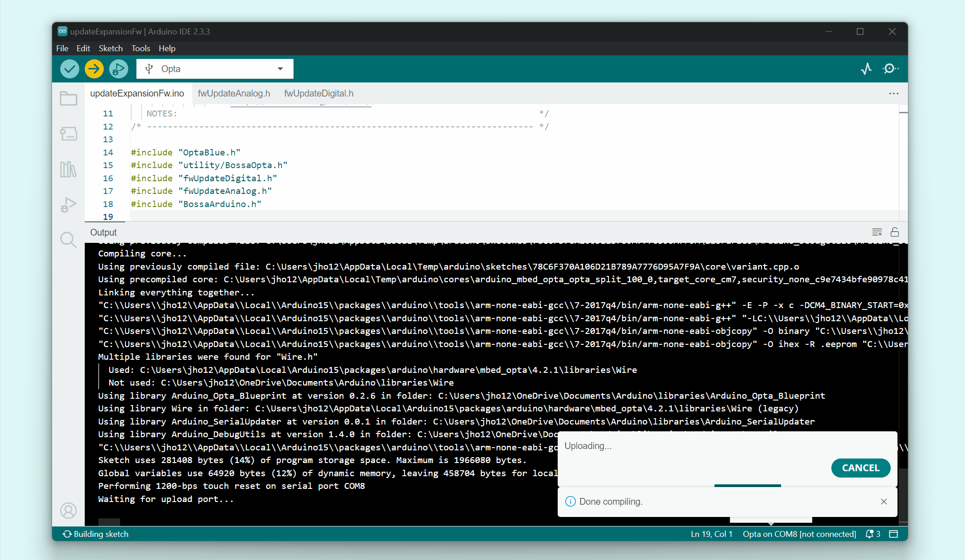Image resolution: width=965 pixels, height=560 pixels.
Task: Open the Sketch menu
Action: pyautogui.click(x=111, y=48)
